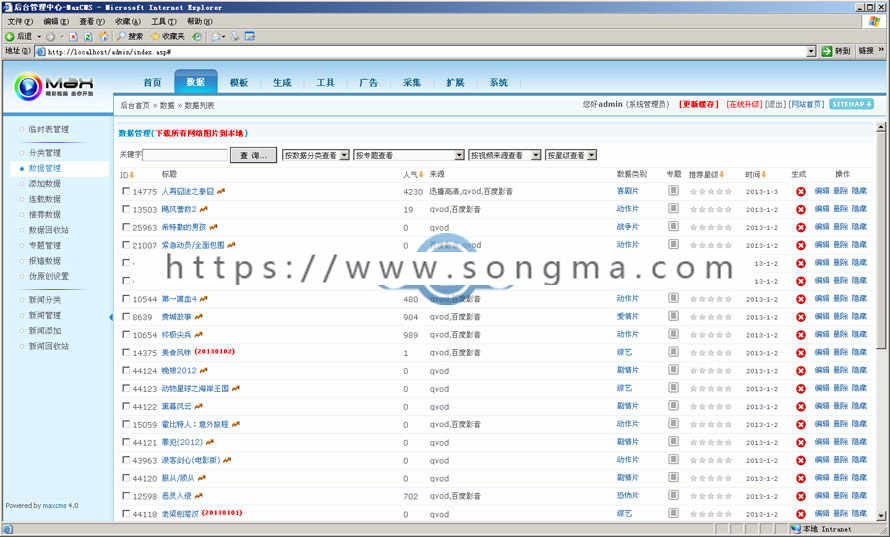Open the 文件(F) menu
Screen dimensions: 890x537
click(20, 21)
